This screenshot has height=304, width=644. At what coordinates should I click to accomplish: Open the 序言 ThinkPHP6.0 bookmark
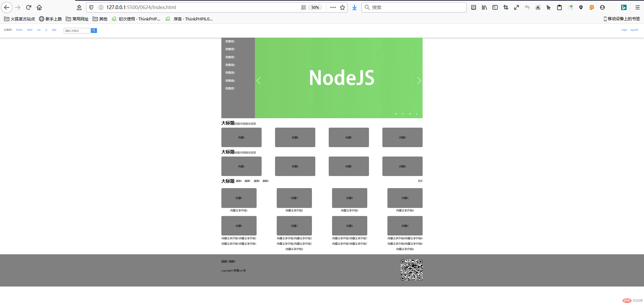(189, 19)
